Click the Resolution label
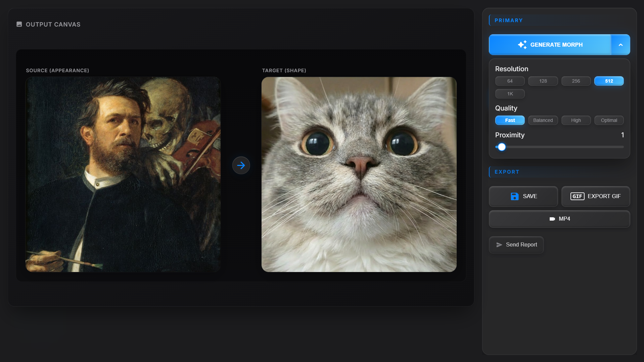Image resolution: width=644 pixels, height=362 pixels. 511,69
